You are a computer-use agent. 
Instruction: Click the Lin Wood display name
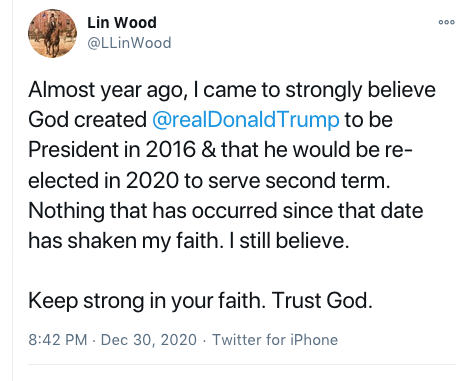pyautogui.click(x=122, y=23)
